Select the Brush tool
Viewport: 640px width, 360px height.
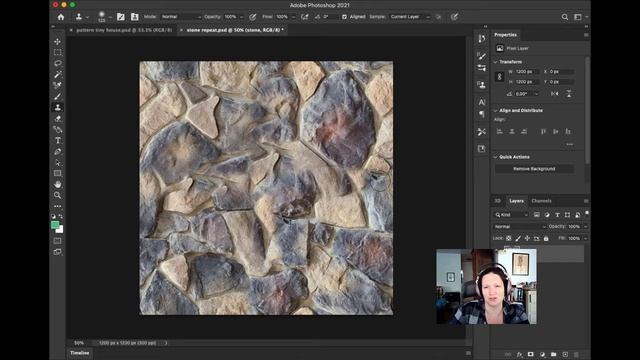pyautogui.click(x=58, y=97)
